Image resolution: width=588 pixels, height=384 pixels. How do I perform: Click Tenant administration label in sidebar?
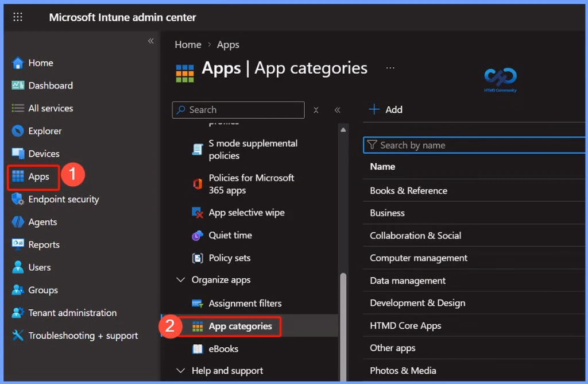click(72, 313)
